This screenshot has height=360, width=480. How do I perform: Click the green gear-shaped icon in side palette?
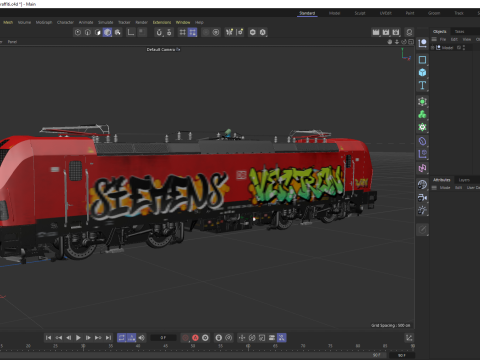422,127
